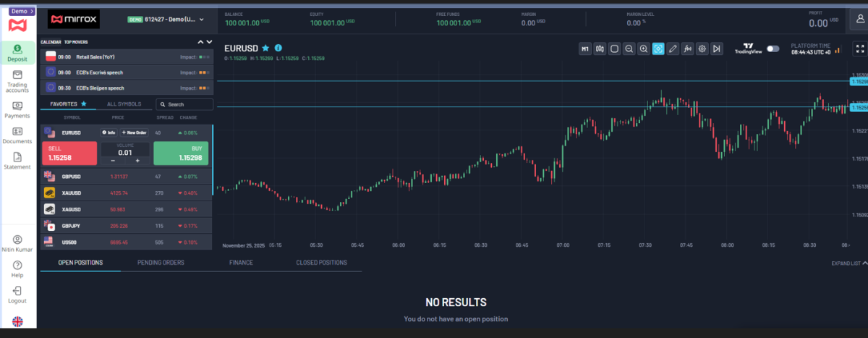Zoom out on the EURUSD chart
The width and height of the screenshot is (868, 338).
pyautogui.click(x=629, y=48)
